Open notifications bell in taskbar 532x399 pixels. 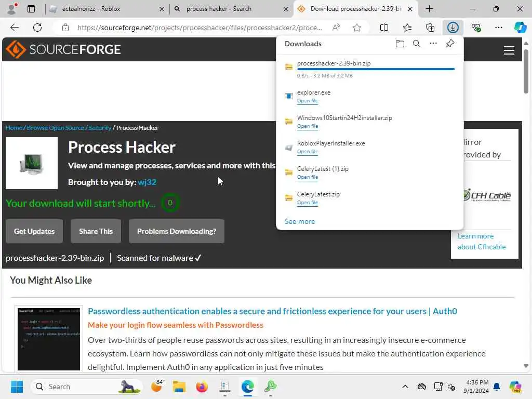coord(496,387)
